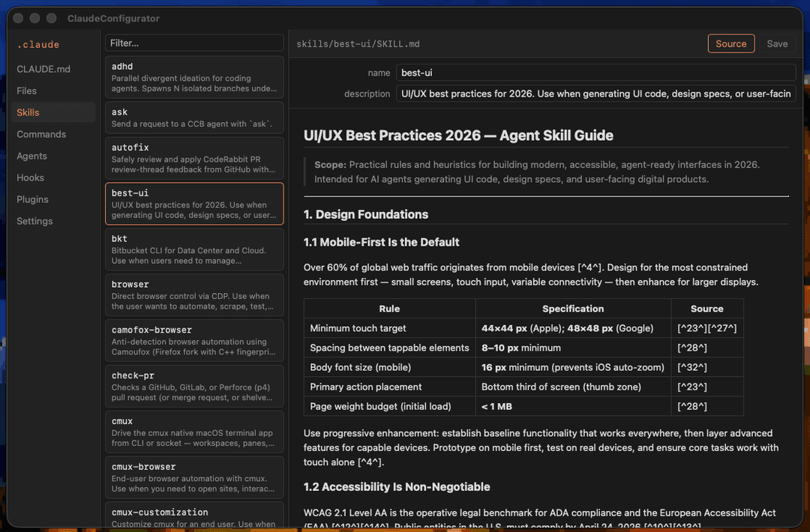Open the autofix skill
The height and width of the screenshot is (532, 810).
pyautogui.click(x=194, y=158)
